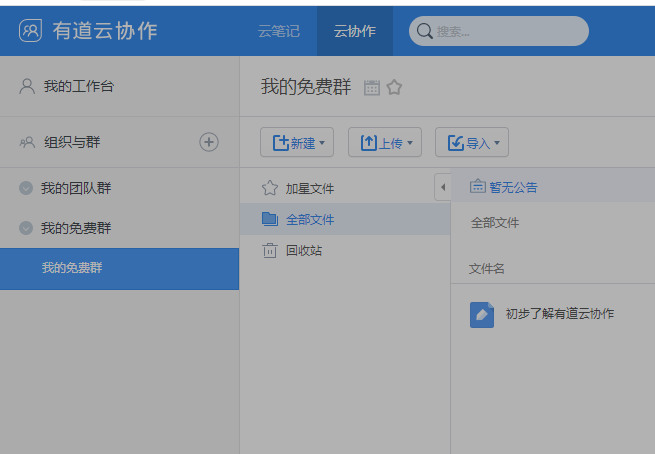Click the 导入 import icon
The image size is (655, 454).
click(456, 143)
